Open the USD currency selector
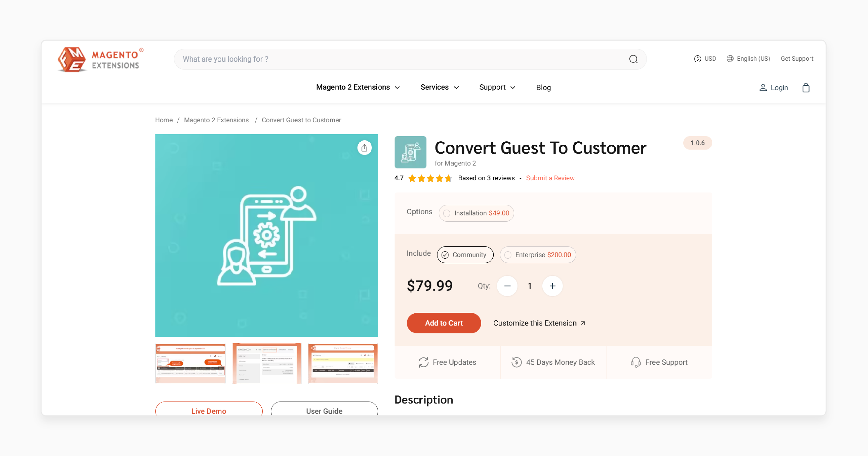 coord(705,59)
